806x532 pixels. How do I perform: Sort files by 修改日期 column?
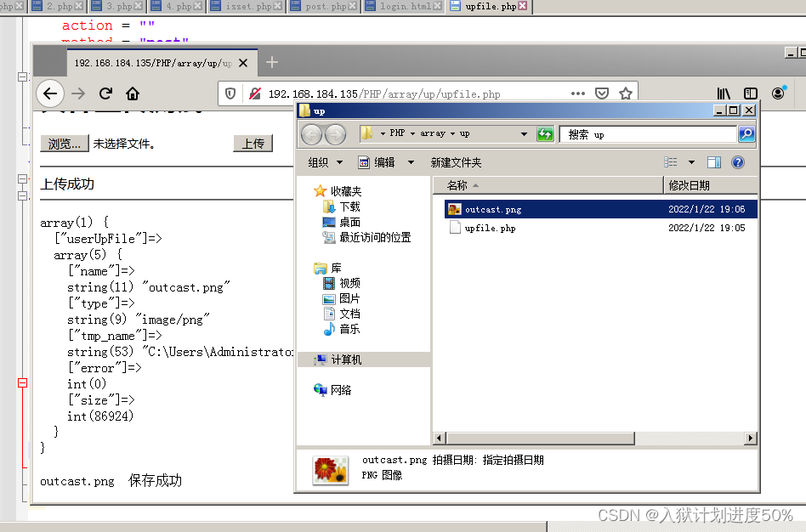click(x=710, y=185)
